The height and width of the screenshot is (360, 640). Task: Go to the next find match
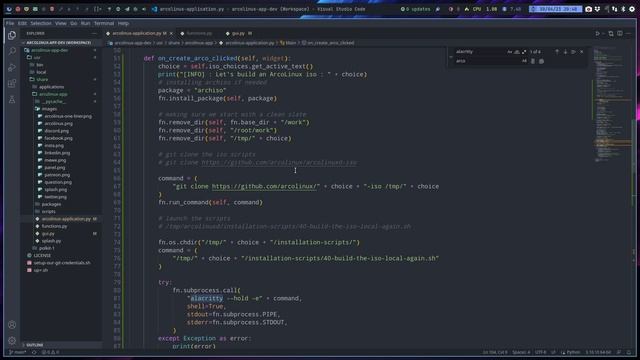[565, 52]
